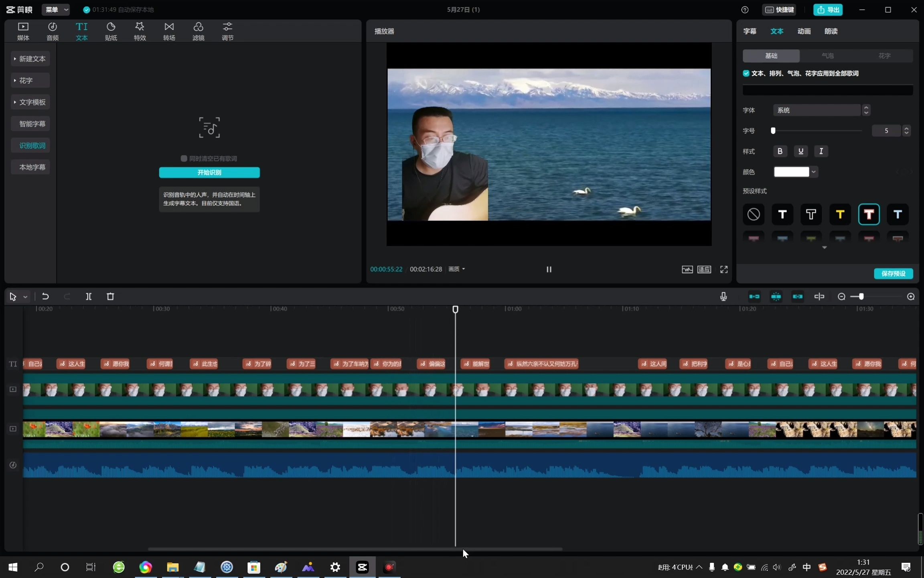
Task: Check the 同时清空已有歌词 checkbox
Action: coord(184,159)
